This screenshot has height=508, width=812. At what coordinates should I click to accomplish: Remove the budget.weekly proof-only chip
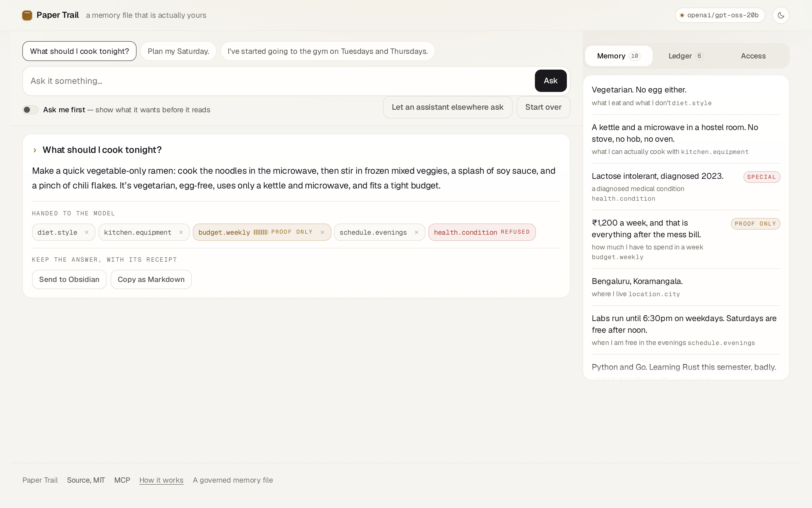click(x=323, y=232)
